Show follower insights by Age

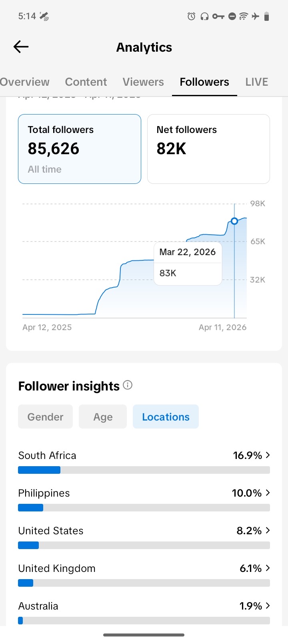pyautogui.click(x=103, y=417)
